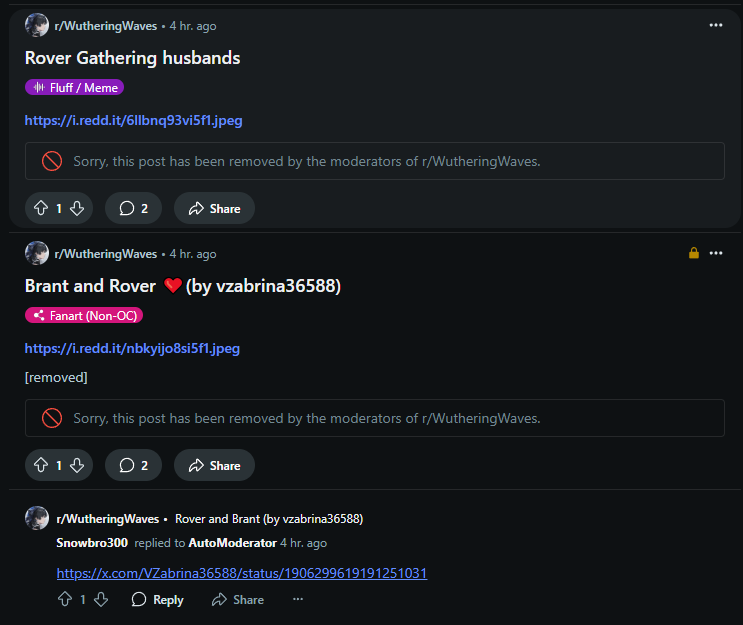Open r/WutheringWaves link above Snowbro300 comment

tap(108, 519)
